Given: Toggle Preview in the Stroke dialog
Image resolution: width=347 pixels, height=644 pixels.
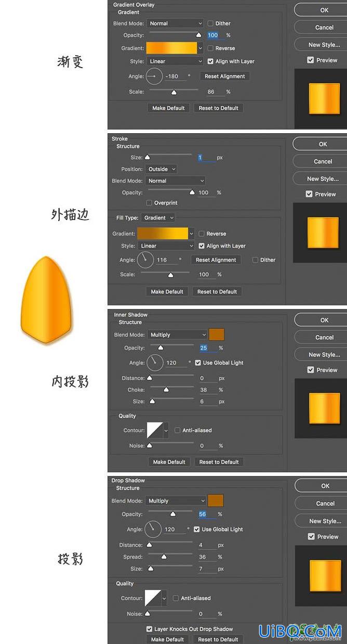Looking at the screenshot, I should (309, 194).
